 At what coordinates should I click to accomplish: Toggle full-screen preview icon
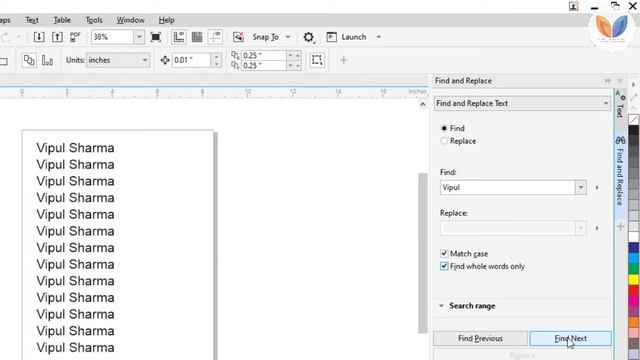156,37
